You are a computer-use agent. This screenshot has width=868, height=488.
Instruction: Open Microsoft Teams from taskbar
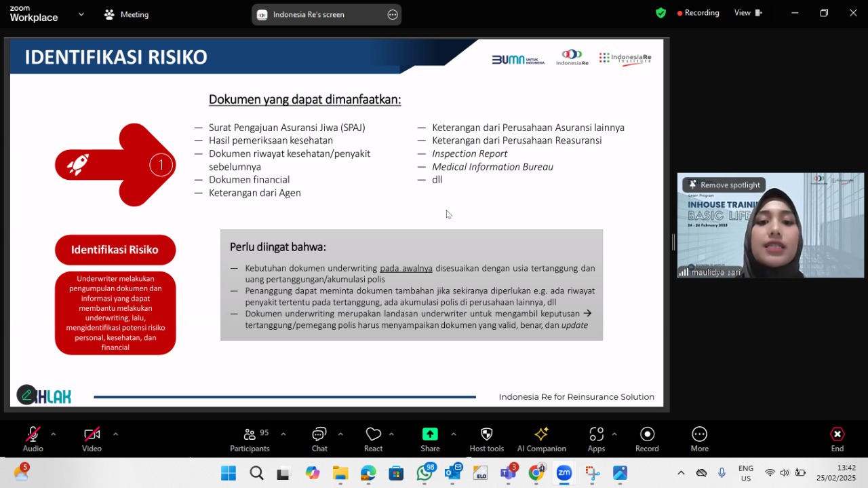tap(509, 472)
